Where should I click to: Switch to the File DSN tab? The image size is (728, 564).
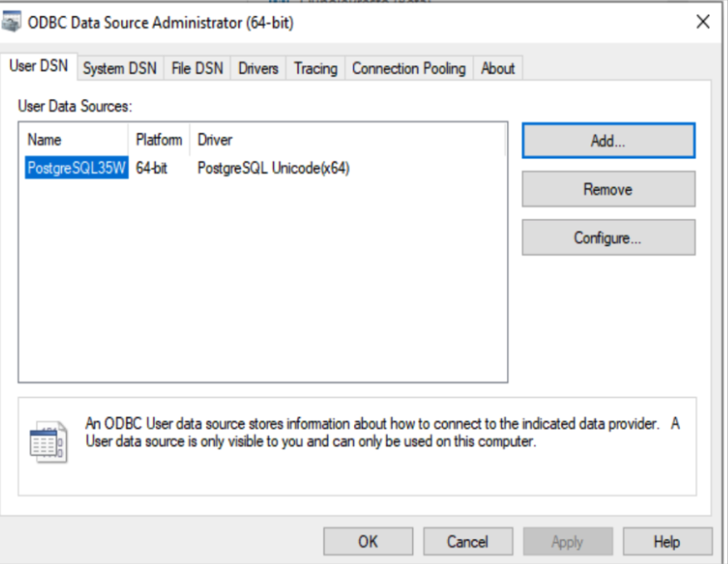tap(197, 69)
